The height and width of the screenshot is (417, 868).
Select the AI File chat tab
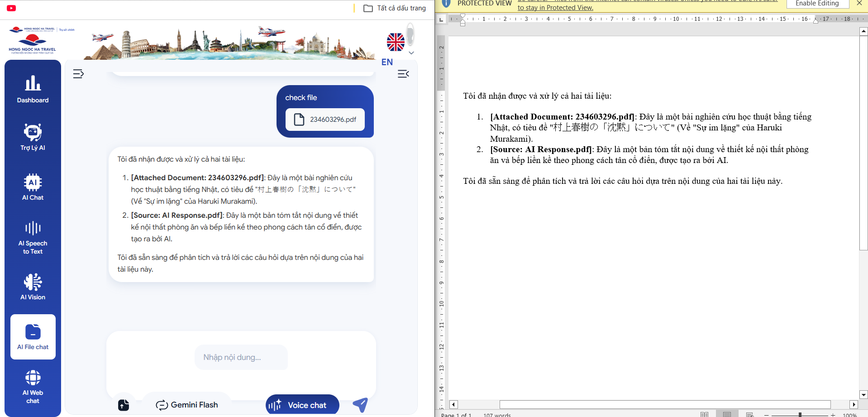tap(33, 337)
